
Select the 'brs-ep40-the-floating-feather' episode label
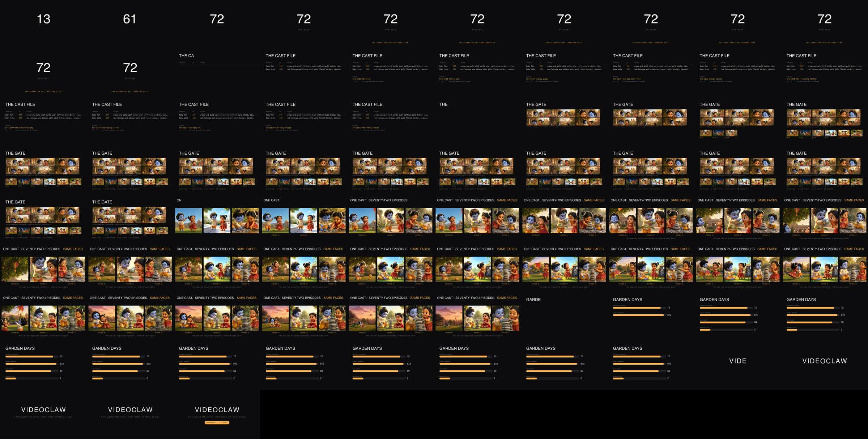click(x=802, y=79)
